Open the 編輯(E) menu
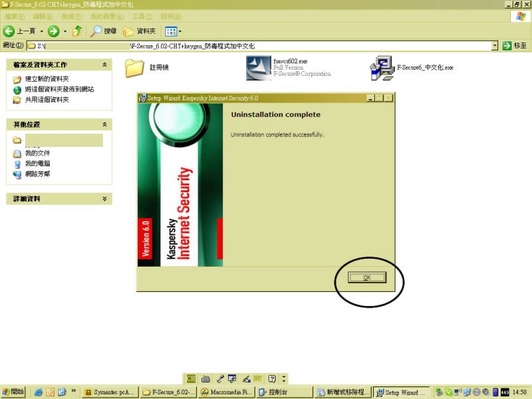The image size is (532, 399). pyautogui.click(x=43, y=16)
